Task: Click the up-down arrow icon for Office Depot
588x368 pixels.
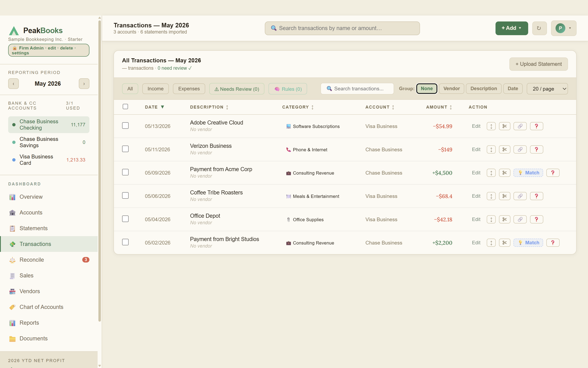Action: [491, 220]
